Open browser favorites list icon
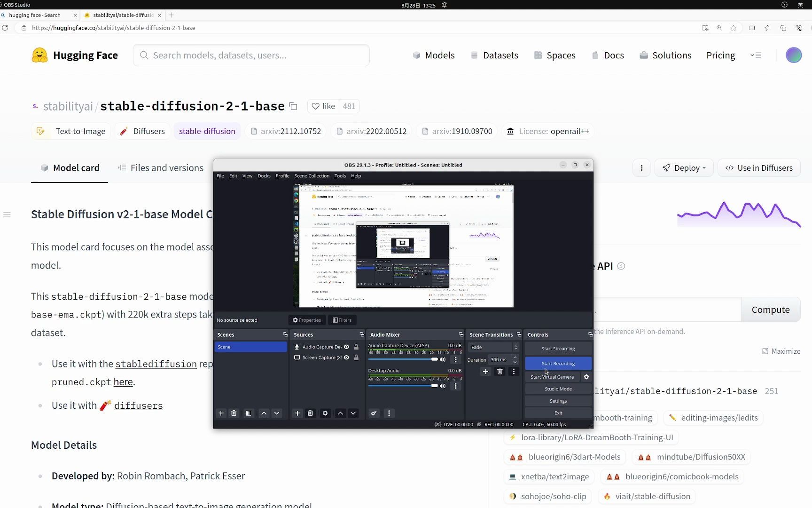The height and width of the screenshot is (508, 812). click(x=767, y=28)
